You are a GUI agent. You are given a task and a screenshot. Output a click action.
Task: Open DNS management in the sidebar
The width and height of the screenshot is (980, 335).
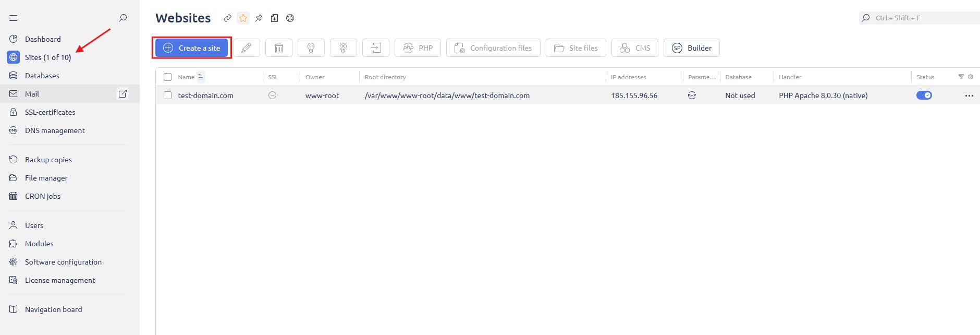pos(55,130)
